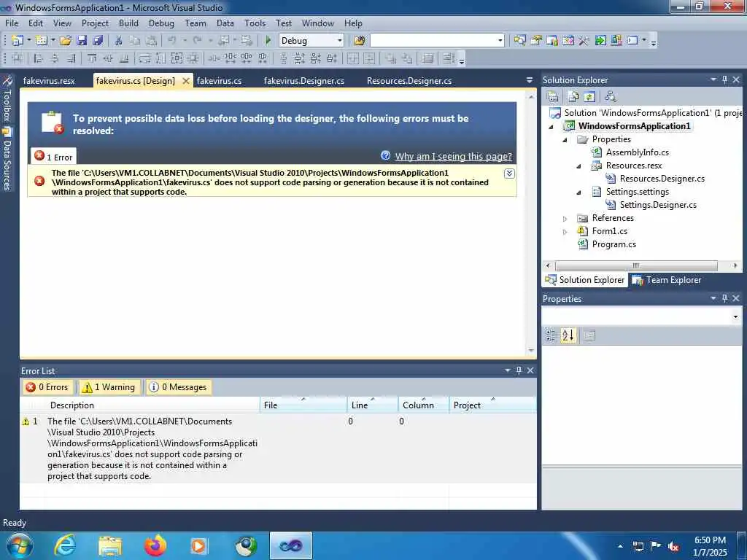Open the active files list dropdown
Viewport: 747px width, 560px height.
pos(530,80)
